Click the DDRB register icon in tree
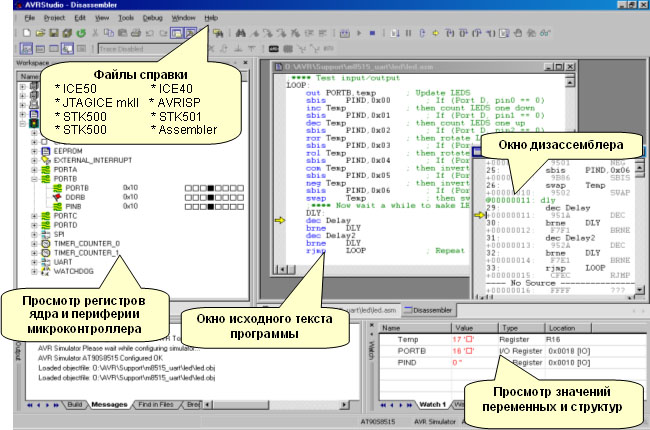 (58, 197)
